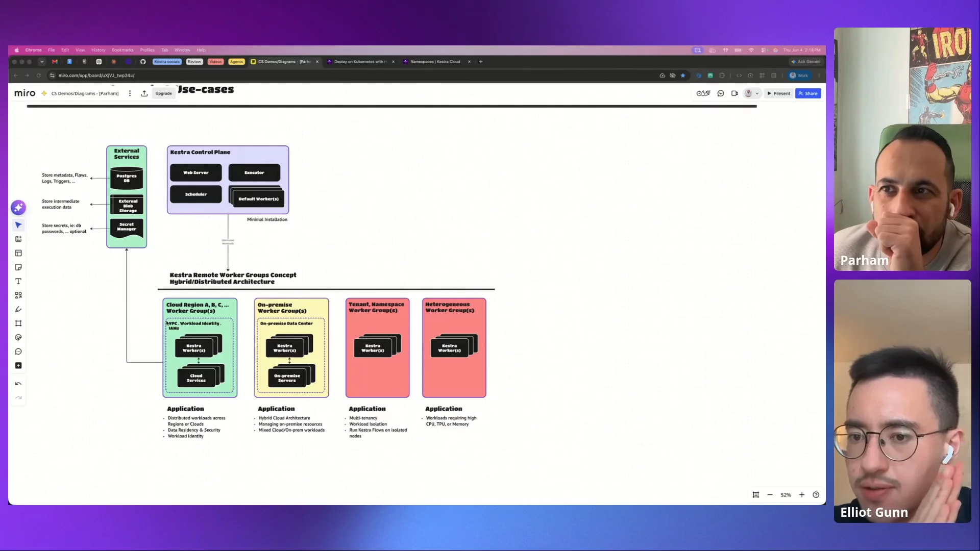Open the stickers and emoji tool
The image size is (980, 551).
click(18, 337)
